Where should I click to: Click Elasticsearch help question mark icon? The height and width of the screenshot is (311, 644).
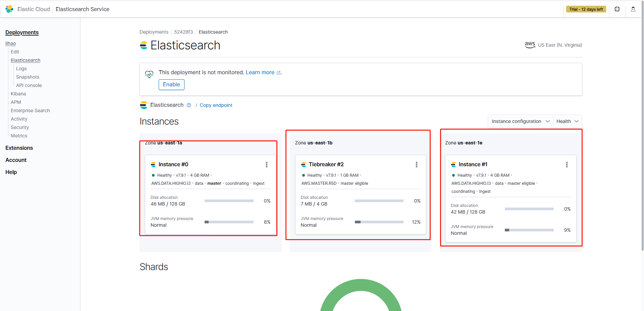[189, 105]
